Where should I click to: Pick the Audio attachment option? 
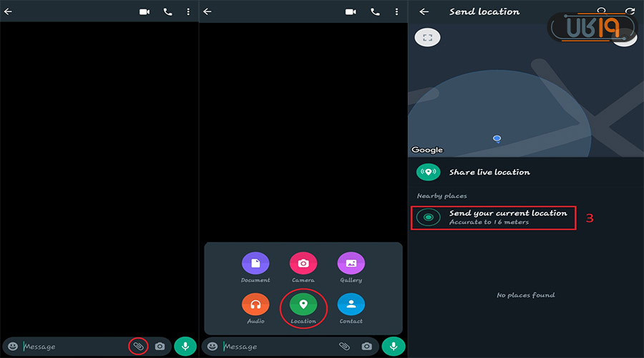click(255, 304)
